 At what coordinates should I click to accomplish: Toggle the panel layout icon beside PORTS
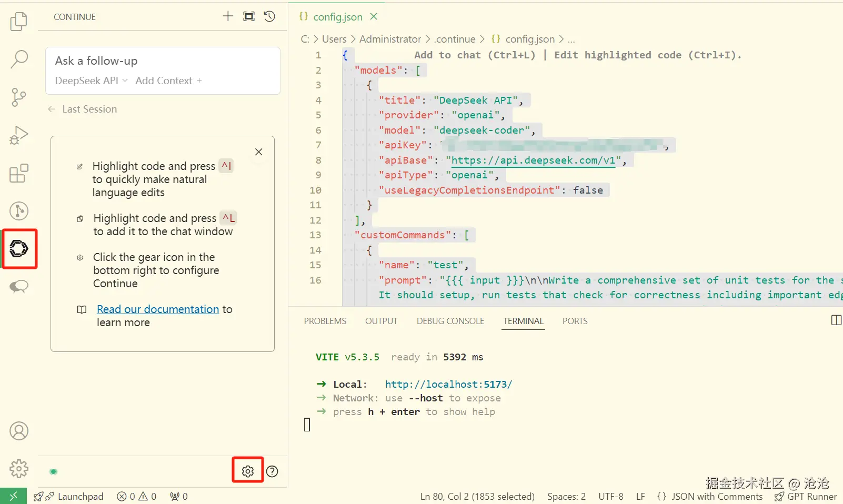(836, 320)
